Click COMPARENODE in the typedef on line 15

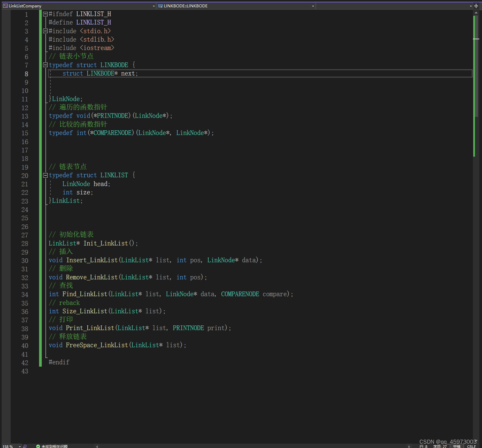click(x=113, y=133)
